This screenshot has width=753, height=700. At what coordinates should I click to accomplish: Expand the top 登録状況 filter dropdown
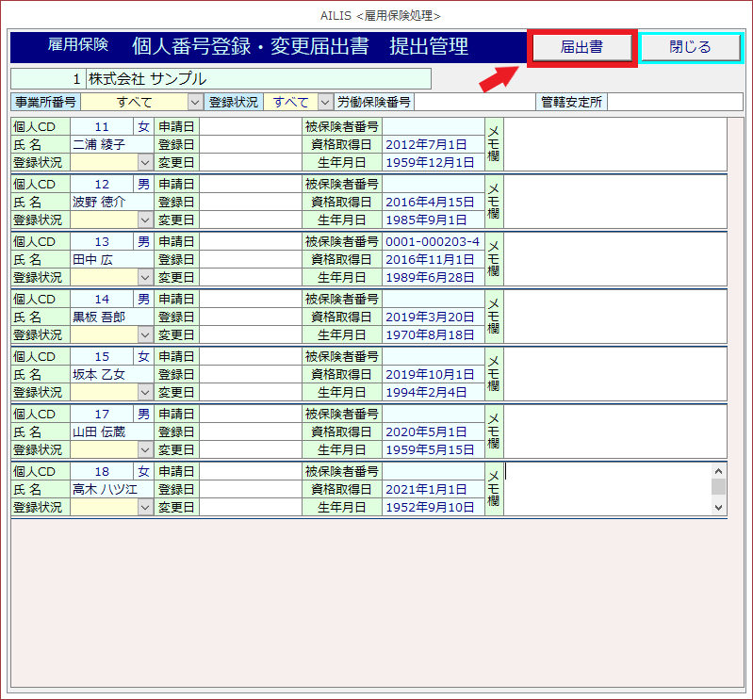[325, 102]
